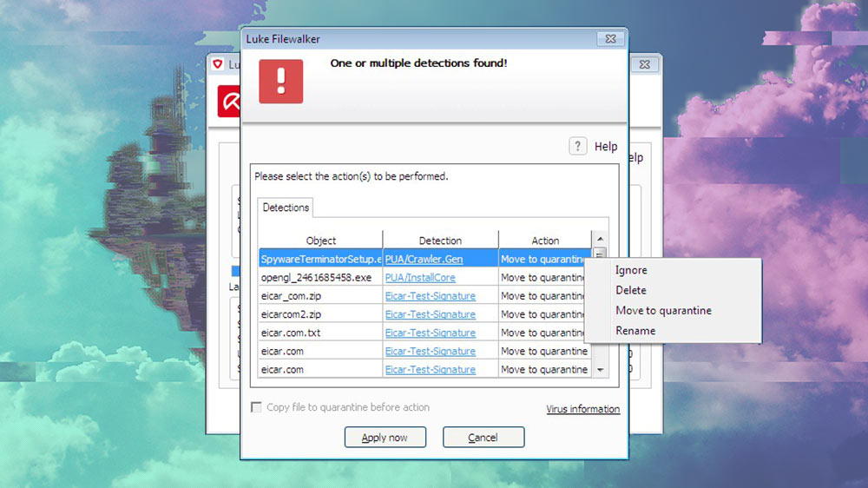Click the scroll down arrow in detections list
Screen dimensions: 868x488
(x=600, y=369)
